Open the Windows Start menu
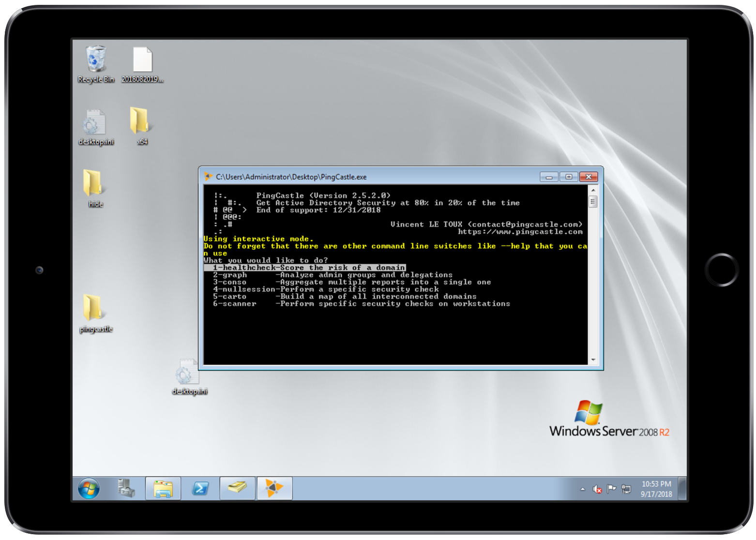Image resolution: width=756 pixels, height=540 pixels. 89,488
